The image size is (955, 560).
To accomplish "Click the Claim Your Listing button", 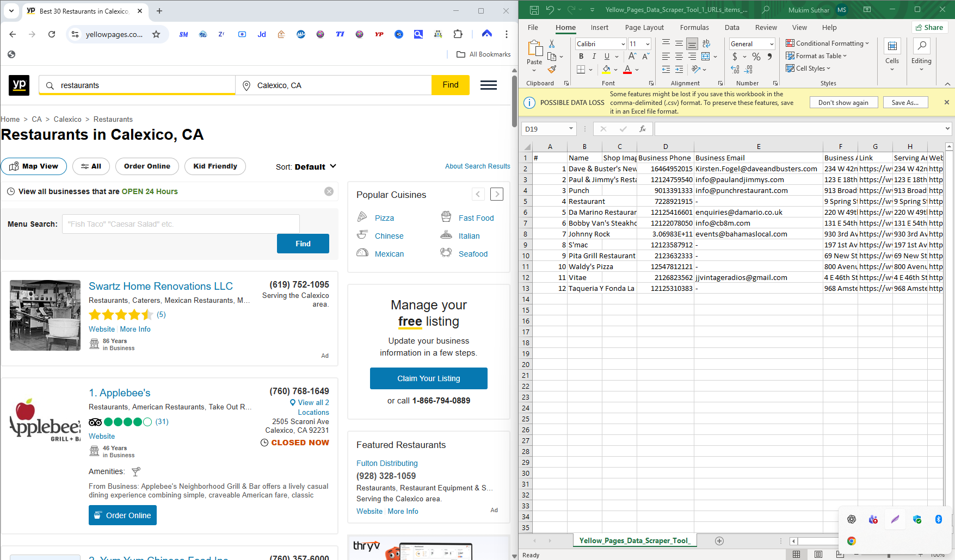I will [x=428, y=378].
